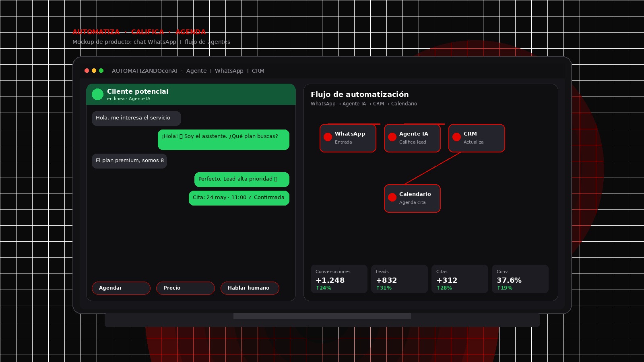Click the red dot in CRM node
644x362 pixels.
coord(456,137)
